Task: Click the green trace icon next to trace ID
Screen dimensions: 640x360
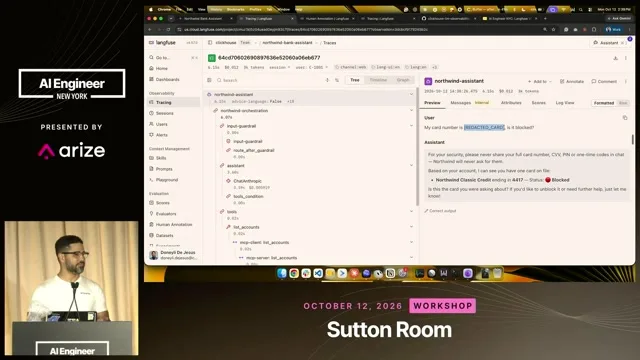Action: (212, 58)
